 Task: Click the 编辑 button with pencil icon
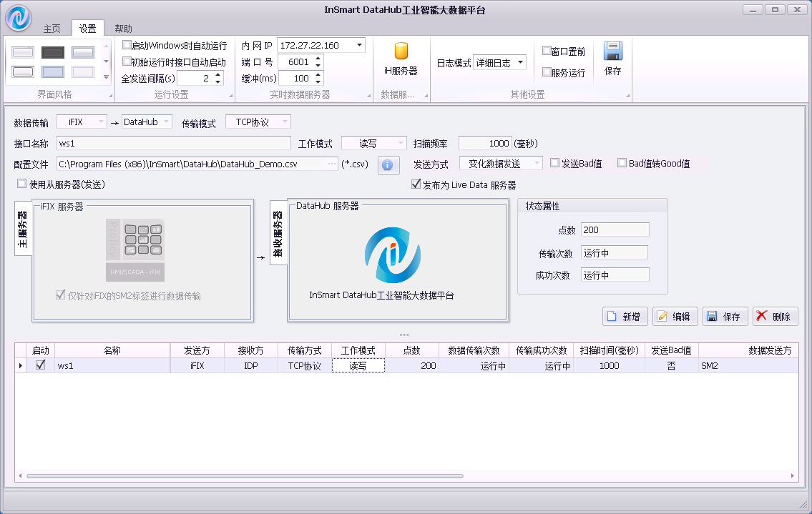point(675,316)
